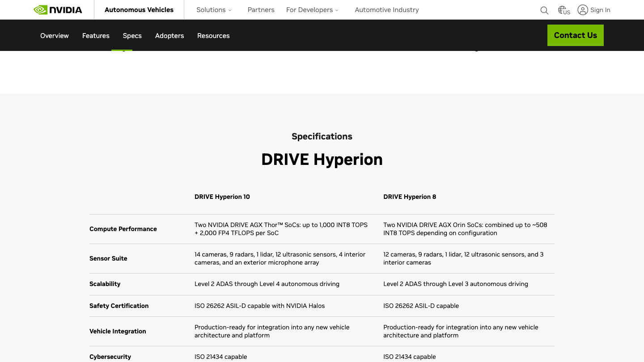Click Hyperion 8 ISO 26262 ASIL-D capable cell
644x362 pixels.
[421, 306]
